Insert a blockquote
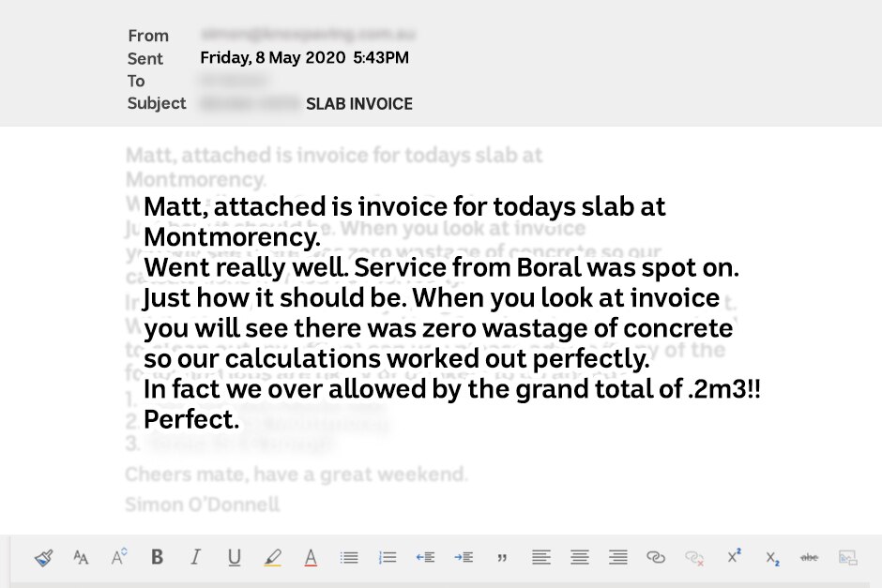This screenshot has width=882, height=588. pos(502,556)
